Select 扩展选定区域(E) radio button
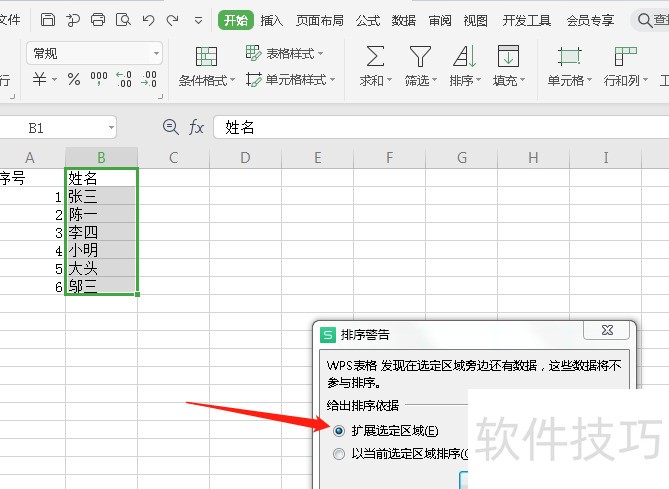 339,431
